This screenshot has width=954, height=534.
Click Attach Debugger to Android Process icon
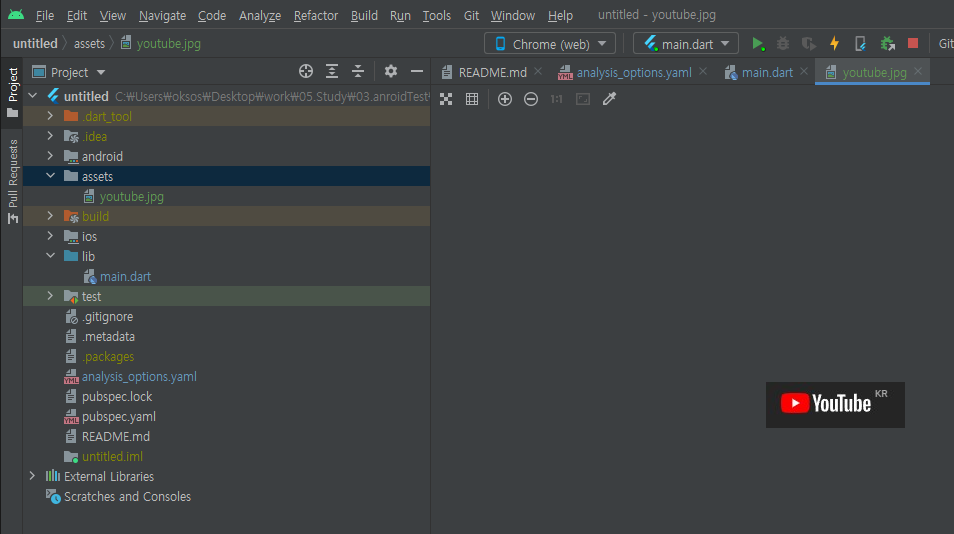point(887,44)
